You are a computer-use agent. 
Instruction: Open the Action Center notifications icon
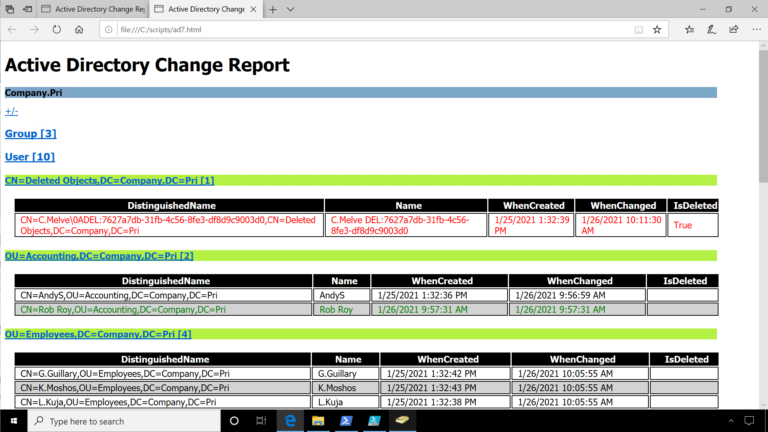(x=749, y=421)
